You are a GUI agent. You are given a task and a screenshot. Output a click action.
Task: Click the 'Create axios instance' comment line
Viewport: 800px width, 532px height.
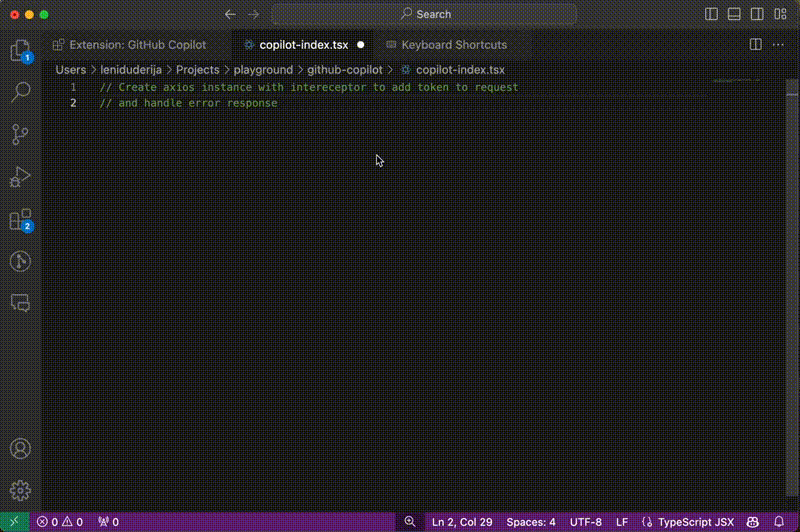(309, 87)
